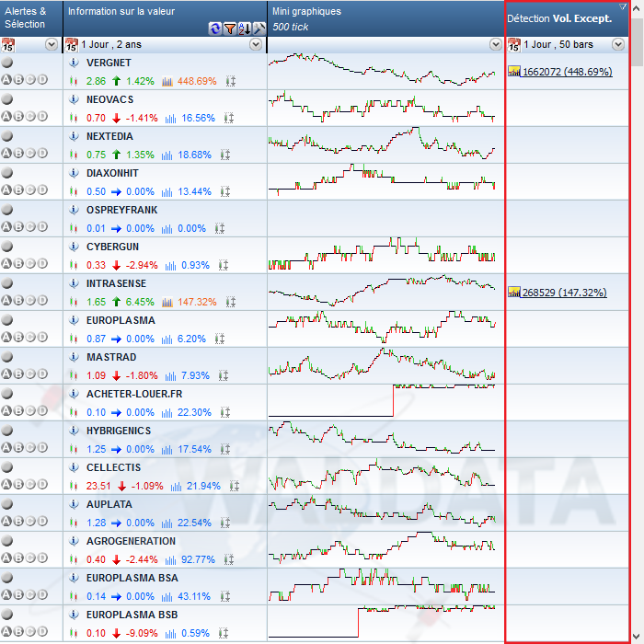Click the -9.09% change for EUROPLASMA BSB
The height and width of the screenshot is (644, 644).
pos(142,633)
